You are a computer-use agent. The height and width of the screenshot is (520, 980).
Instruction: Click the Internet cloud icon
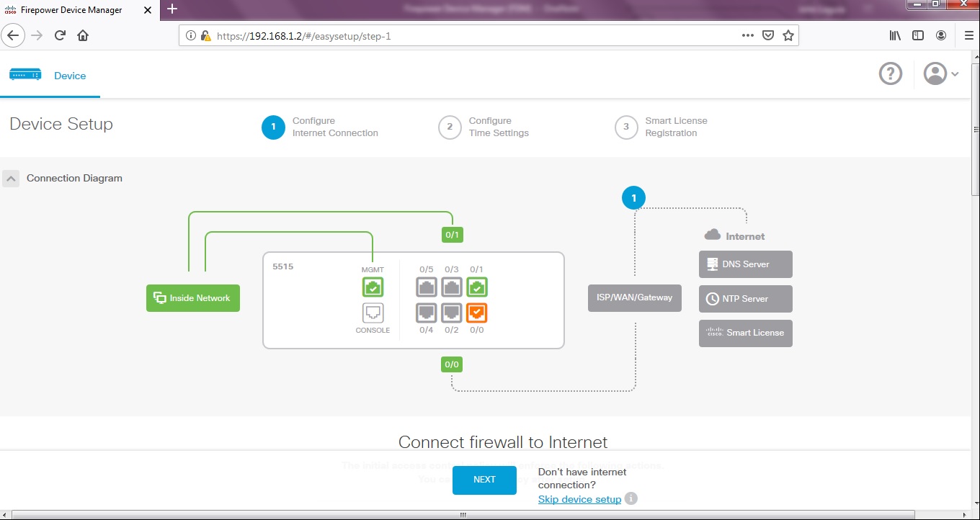tap(713, 234)
